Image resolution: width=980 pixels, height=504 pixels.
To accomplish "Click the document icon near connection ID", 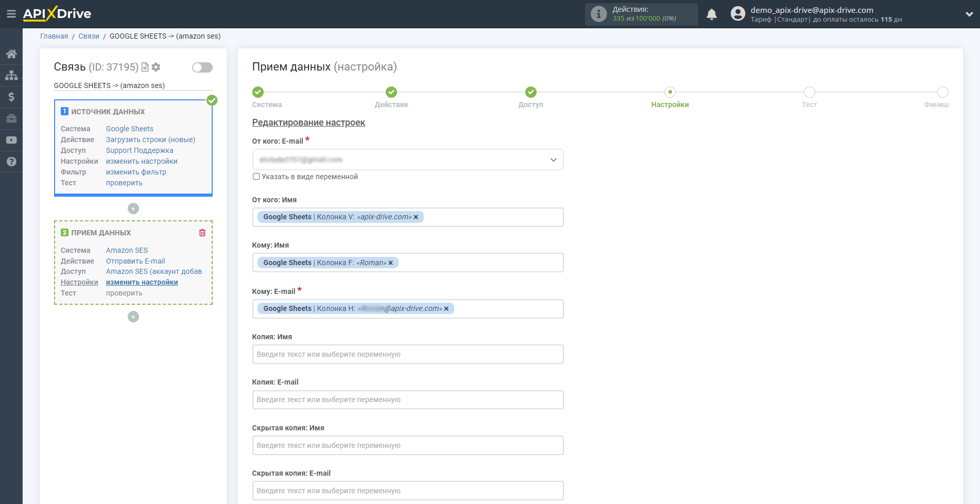I will point(145,67).
